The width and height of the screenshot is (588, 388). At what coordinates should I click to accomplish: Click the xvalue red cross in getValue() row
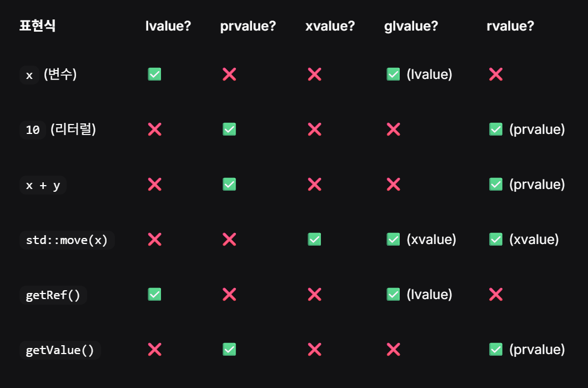pyautogui.click(x=314, y=349)
